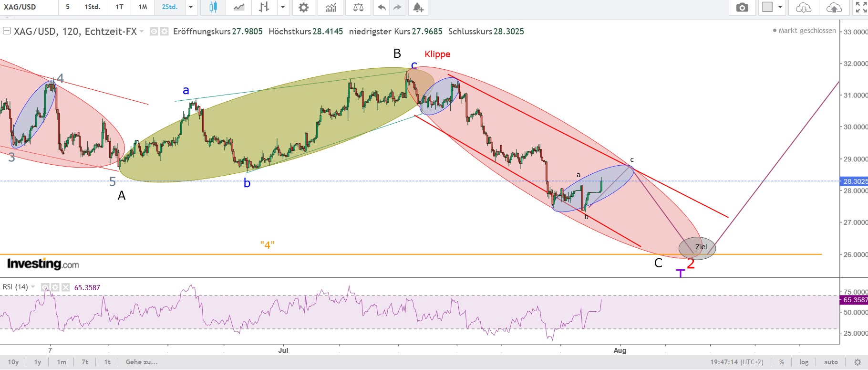Switch to the line chart style

[239, 7]
